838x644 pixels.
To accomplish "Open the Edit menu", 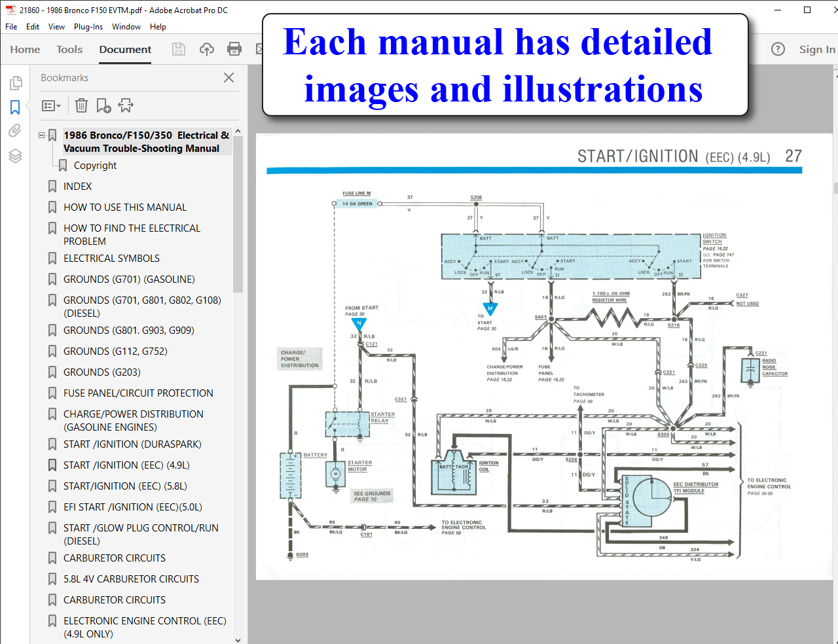I will pos(33,27).
